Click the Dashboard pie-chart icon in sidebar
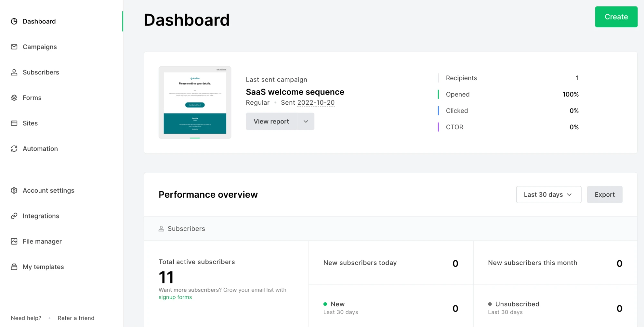 [14, 21]
